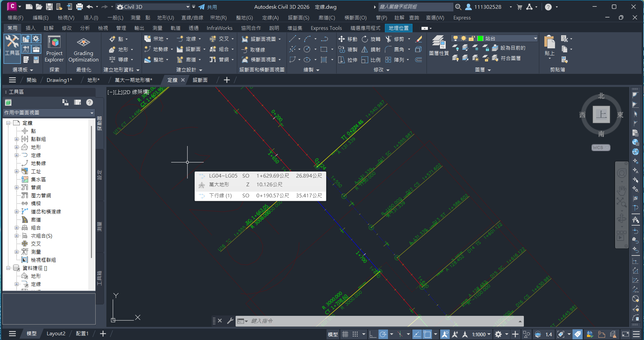Select the 鏡射 (Mirror) tool
Image resolution: width=644 pixels, height=340 pixels.
(371, 50)
